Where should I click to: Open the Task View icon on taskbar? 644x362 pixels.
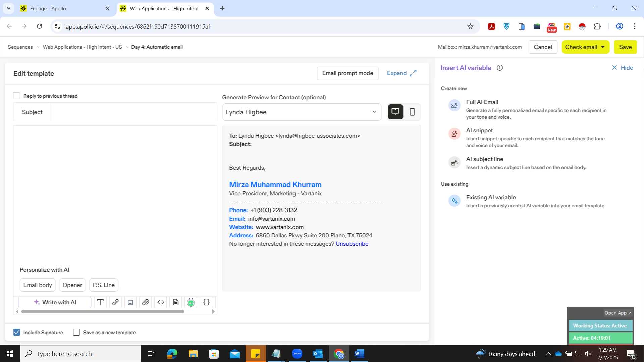(x=151, y=354)
